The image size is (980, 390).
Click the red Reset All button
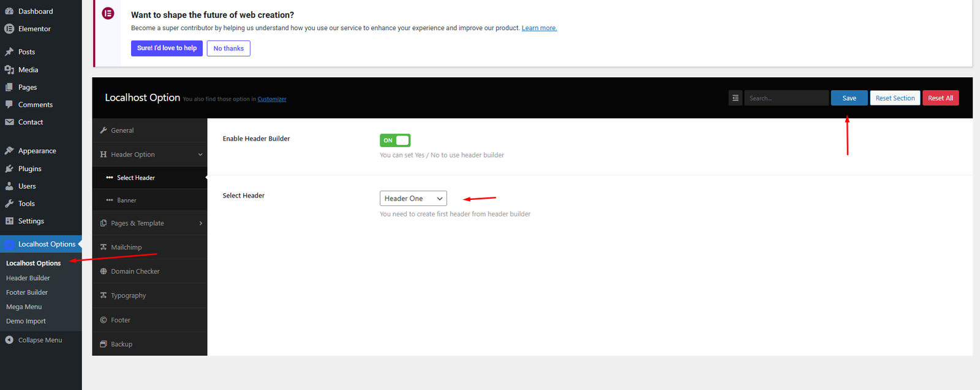click(x=940, y=98)
